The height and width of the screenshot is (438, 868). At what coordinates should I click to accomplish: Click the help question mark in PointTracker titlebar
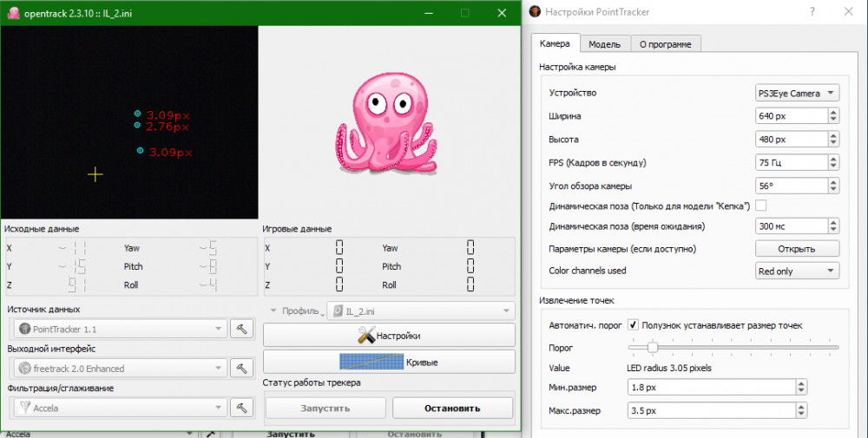(812, 12)
